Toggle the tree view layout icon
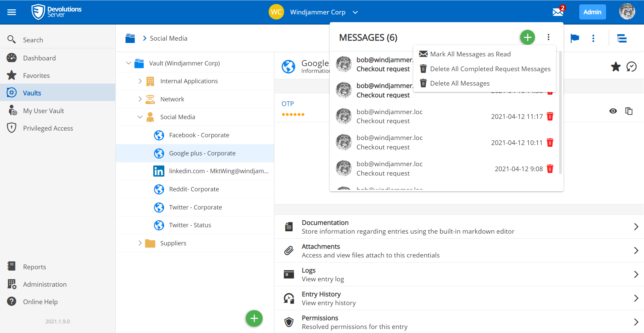 pyautogui.click(x=622, y=38)
